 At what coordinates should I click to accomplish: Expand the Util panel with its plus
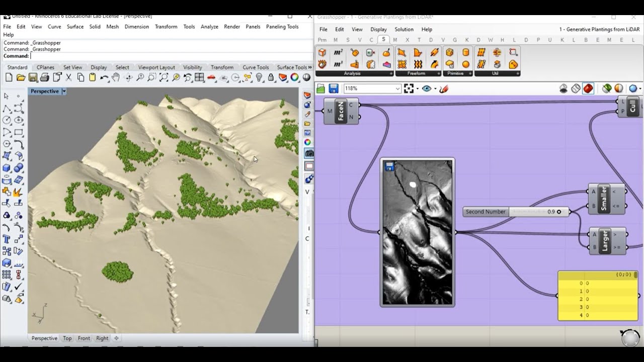pyautogui.click(x=517, y=73)
